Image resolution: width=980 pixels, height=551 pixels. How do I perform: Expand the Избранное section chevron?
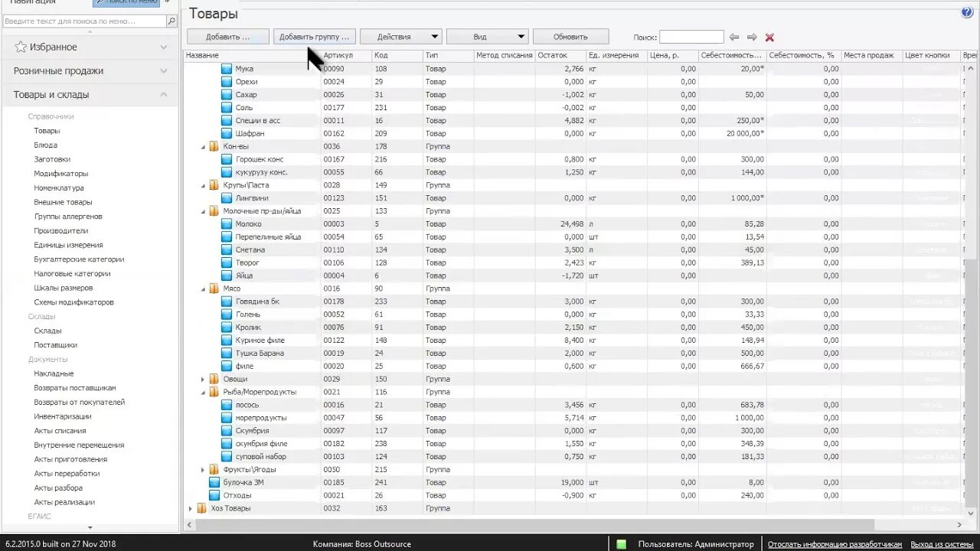click(163, 47)
